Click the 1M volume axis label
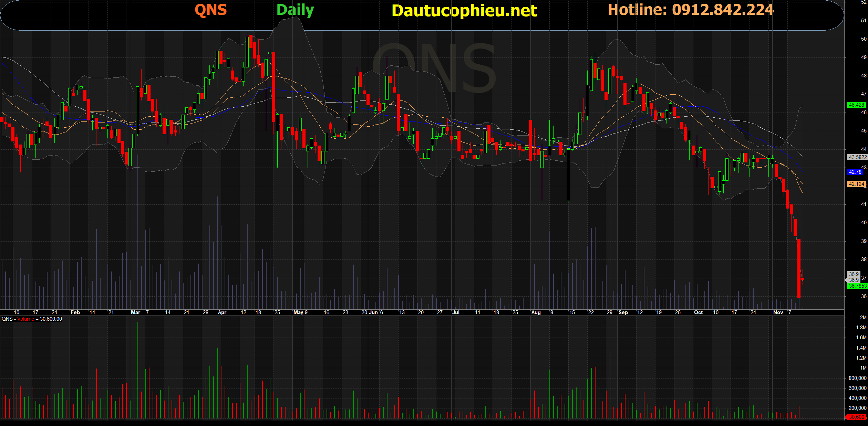868x426 pixels. pos(863,368)
